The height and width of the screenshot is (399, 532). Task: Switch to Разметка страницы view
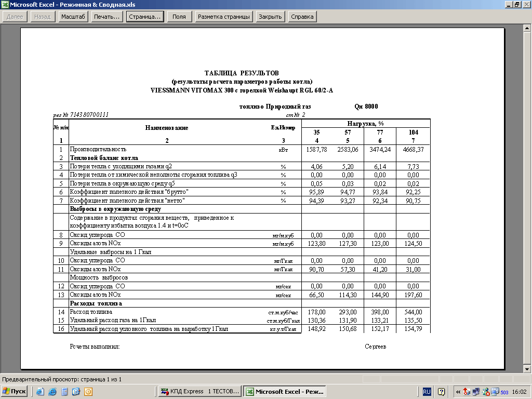(x=223, y=17)
